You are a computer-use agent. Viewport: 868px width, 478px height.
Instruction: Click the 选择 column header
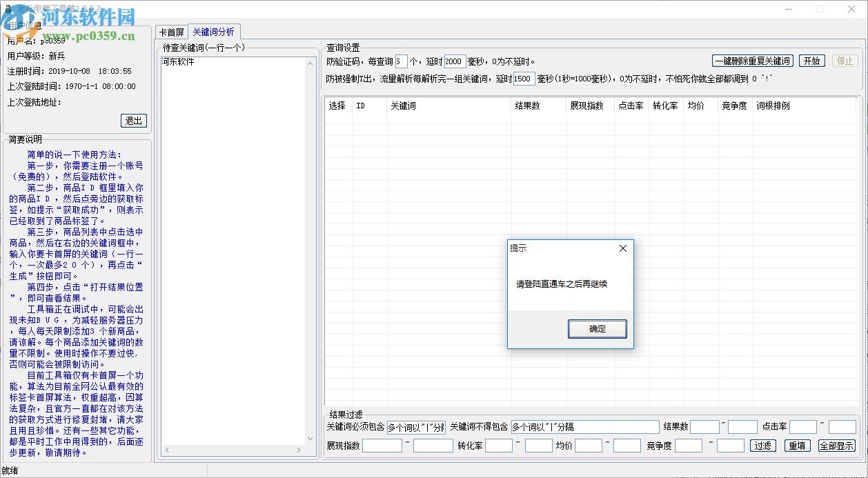click(x=337, y=106)
